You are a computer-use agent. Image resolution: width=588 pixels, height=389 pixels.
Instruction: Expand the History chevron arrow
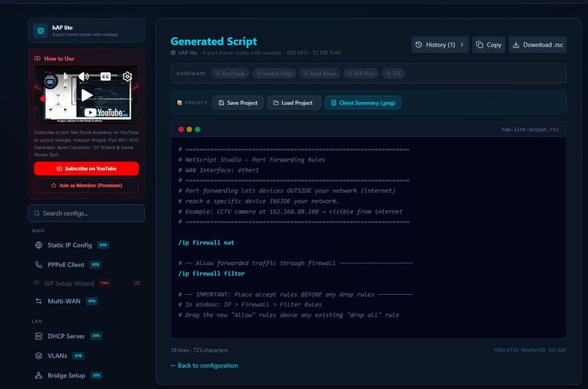[462, 45]
